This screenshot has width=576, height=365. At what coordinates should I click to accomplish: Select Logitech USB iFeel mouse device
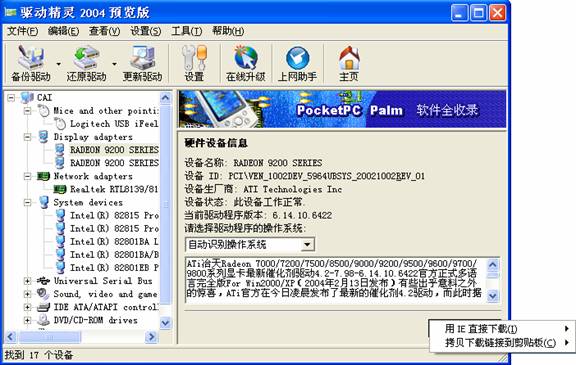(x=114, y=124)
